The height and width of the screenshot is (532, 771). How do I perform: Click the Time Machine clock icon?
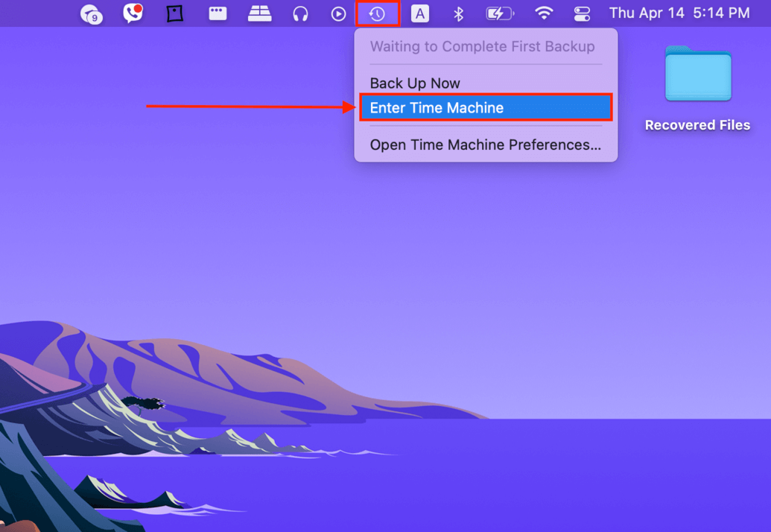pyautogui.click(x=377, y=13)
